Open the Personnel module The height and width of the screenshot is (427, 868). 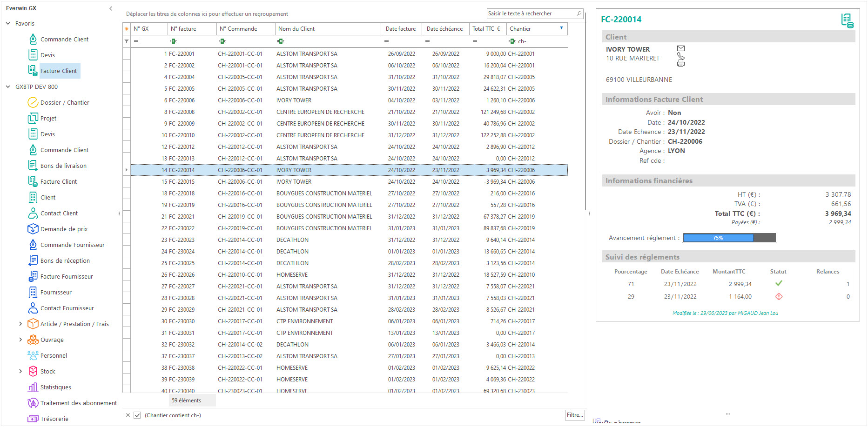tap(54, 356)
